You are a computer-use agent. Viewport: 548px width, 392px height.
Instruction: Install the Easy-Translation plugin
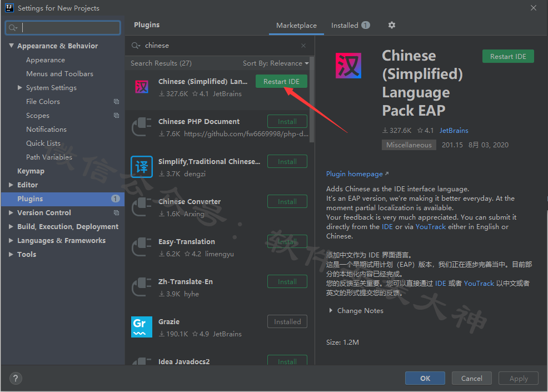(287, 242)
